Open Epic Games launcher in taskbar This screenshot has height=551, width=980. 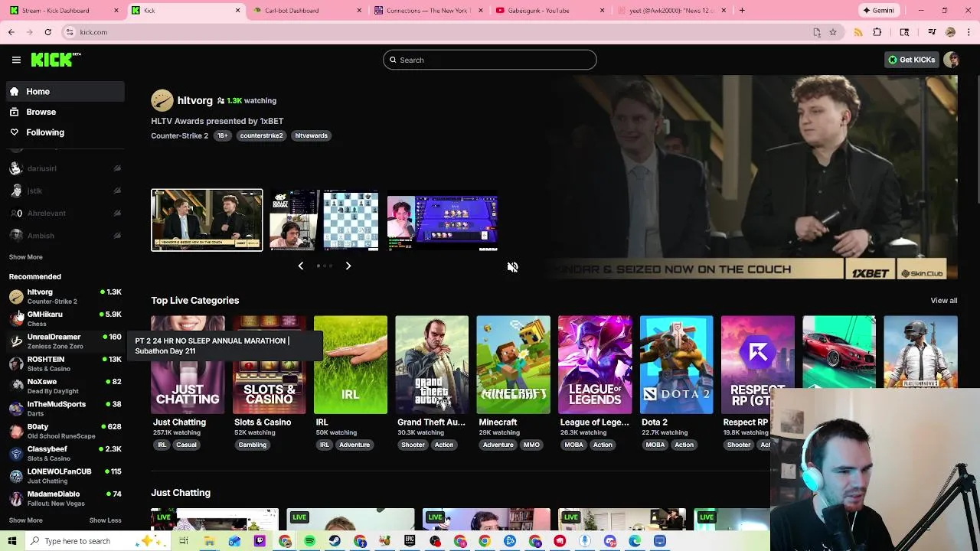[410, 541]
